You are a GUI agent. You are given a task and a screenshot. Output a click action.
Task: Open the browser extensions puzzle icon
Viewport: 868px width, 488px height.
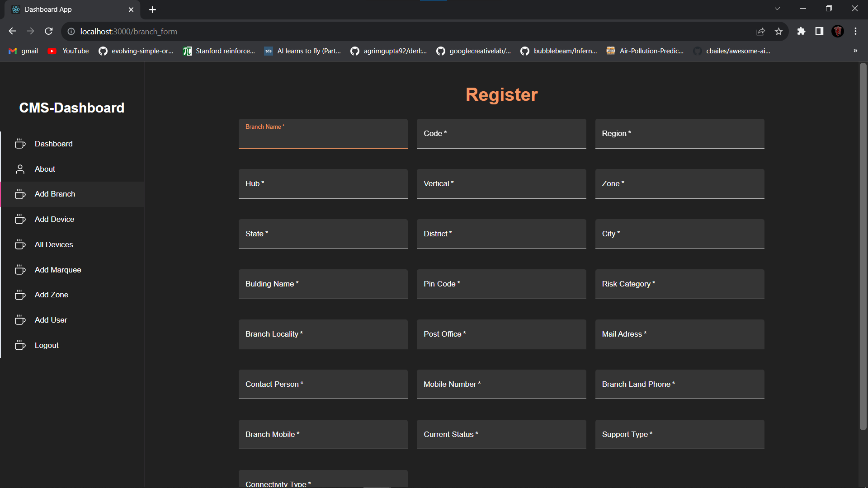(802, 32)
